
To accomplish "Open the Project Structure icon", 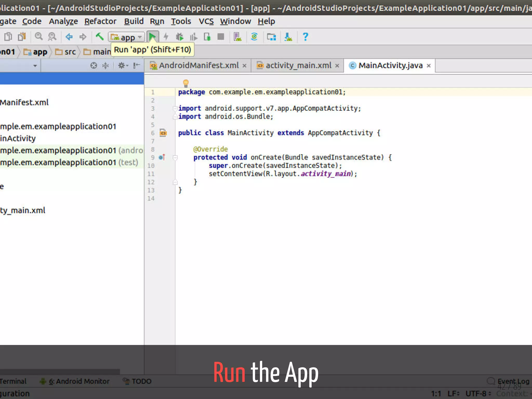I will (271, 37).
